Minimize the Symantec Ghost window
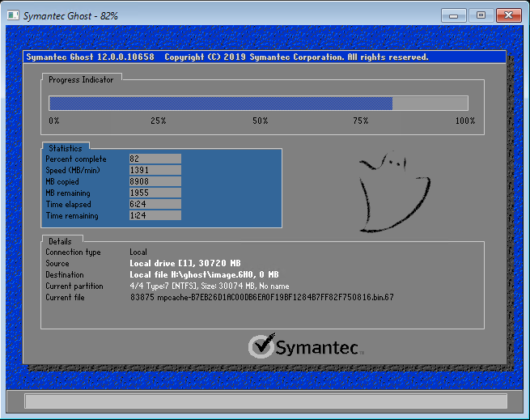530x420 pixels. coord(454,15)
